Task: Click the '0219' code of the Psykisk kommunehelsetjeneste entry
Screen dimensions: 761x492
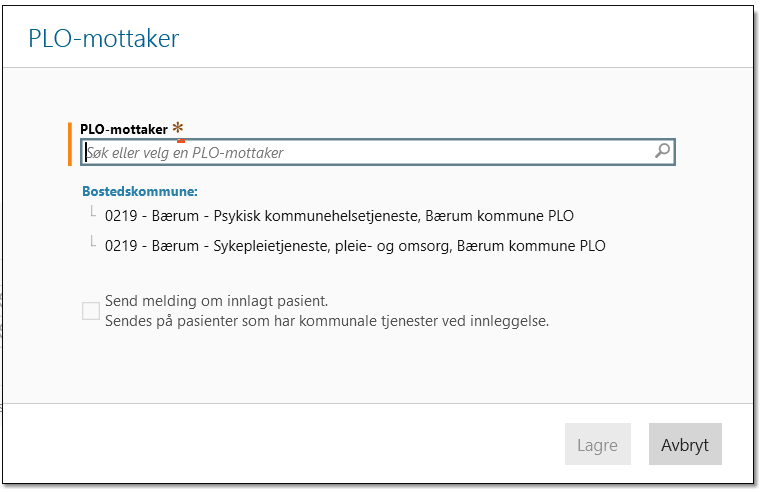Action: (x=121, y=216)
